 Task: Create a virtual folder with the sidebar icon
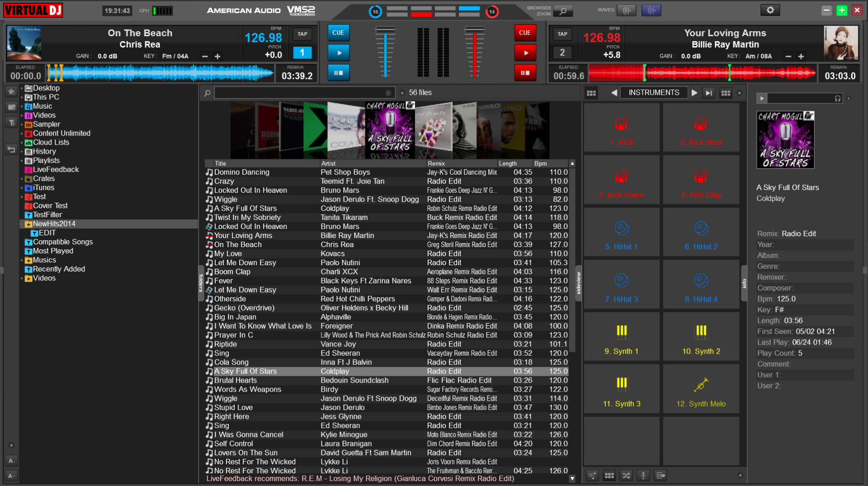tap(11, 107)
